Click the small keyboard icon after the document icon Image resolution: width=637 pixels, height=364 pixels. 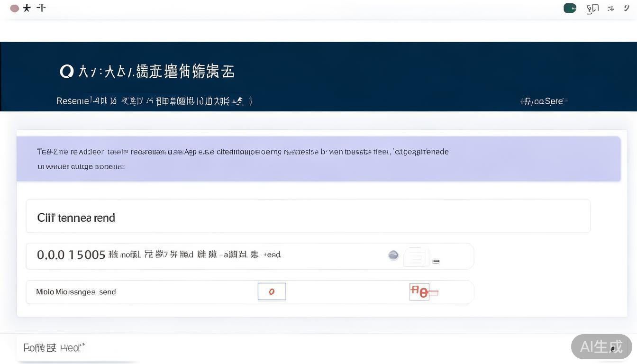click(x=436, y=261)
